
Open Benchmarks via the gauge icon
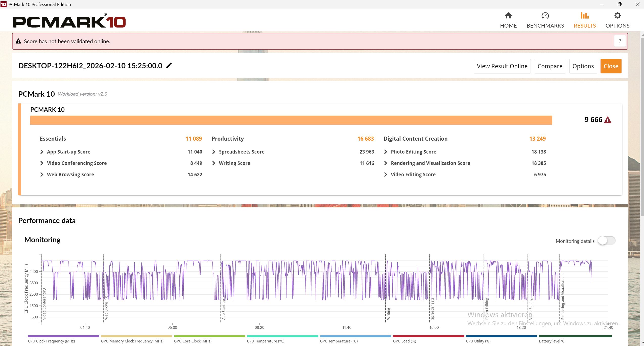click(545, 16)
